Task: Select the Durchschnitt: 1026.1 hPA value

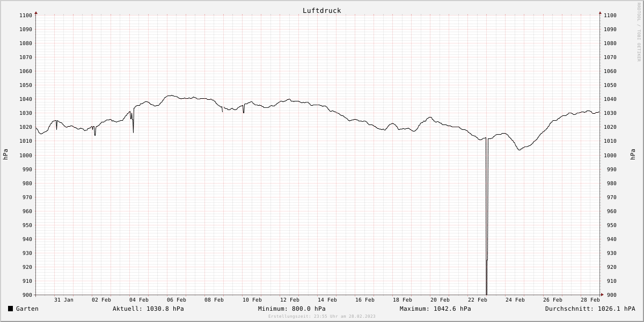Action: 590,309
